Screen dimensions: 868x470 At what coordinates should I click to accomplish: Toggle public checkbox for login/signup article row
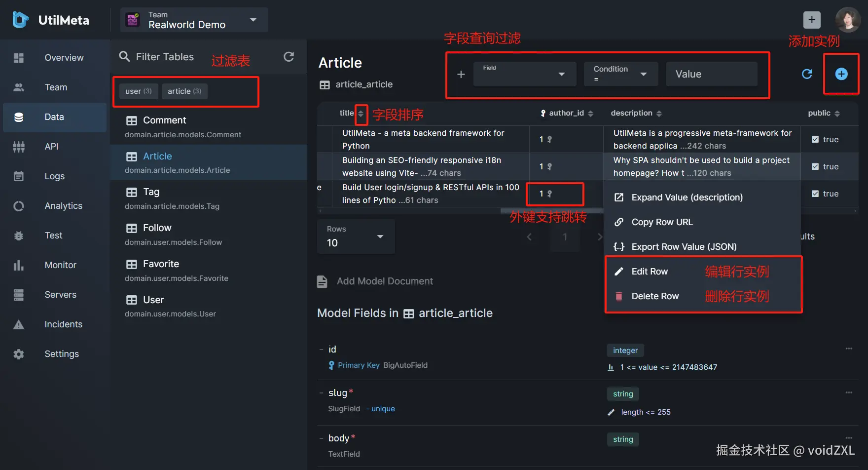(815, 194)
